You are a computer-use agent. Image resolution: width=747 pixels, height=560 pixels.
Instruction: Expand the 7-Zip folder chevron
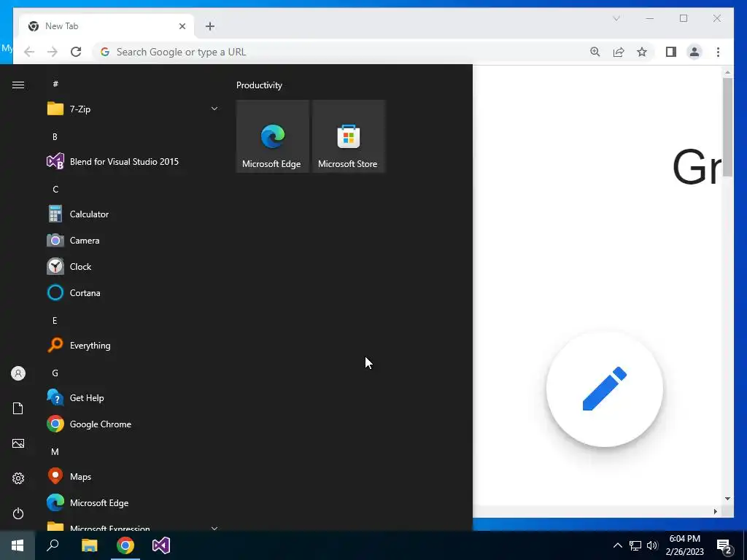(x=214, y=109)
